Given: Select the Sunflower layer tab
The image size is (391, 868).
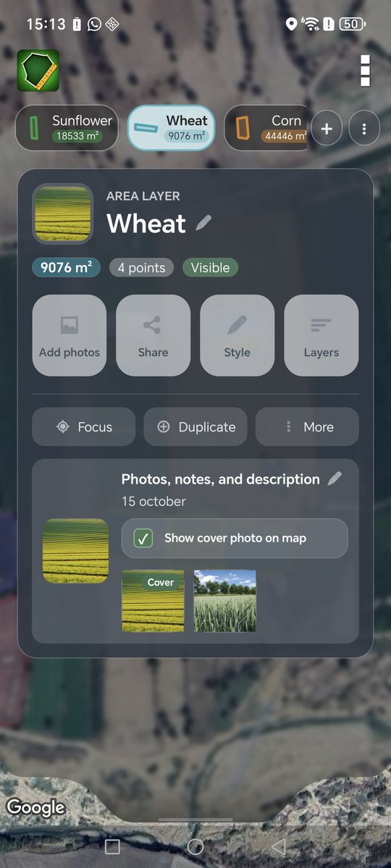Looking at the screenshot, I should (67, 128).
